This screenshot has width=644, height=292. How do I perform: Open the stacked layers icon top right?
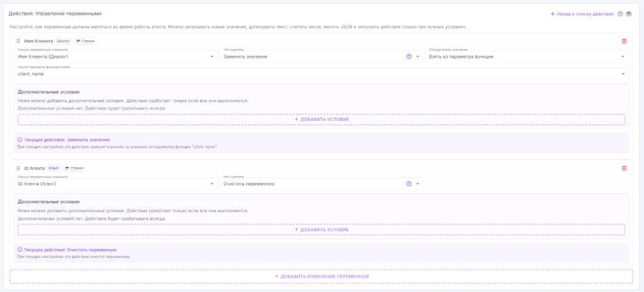628,14
